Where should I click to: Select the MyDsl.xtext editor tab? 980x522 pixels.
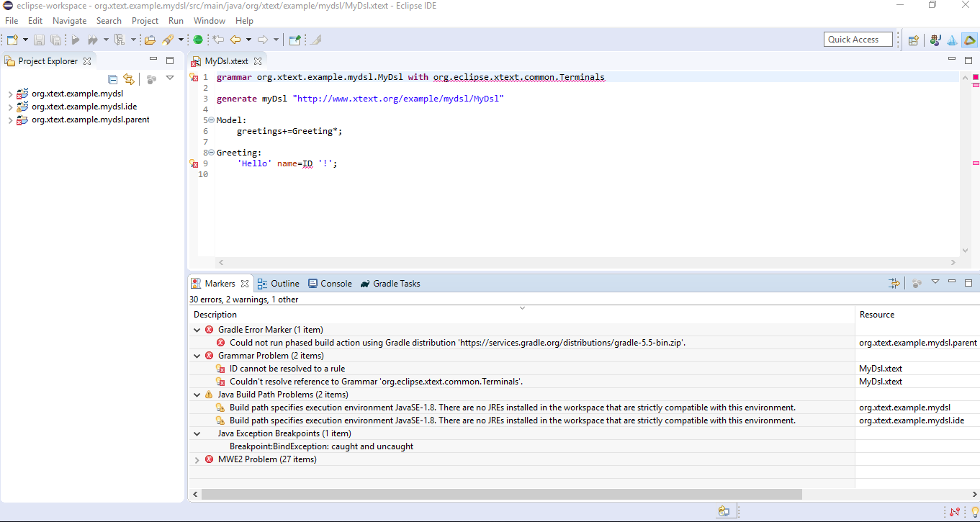click(226, 61)
